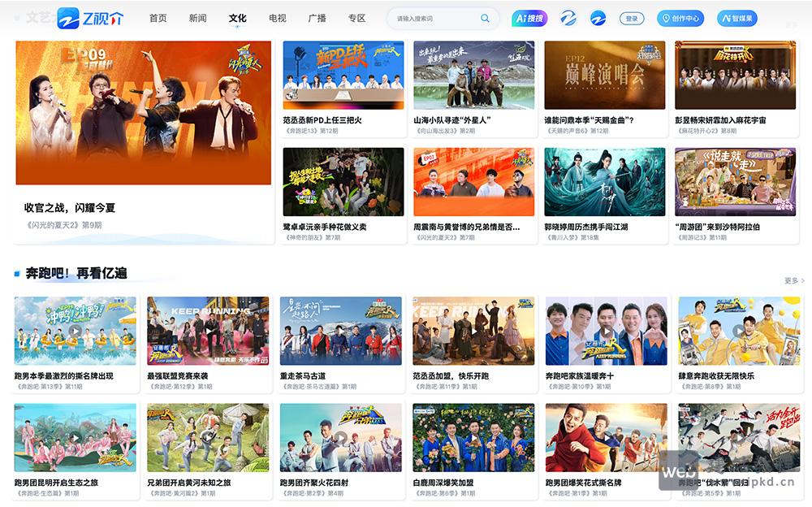
Task: Expand 更多 in the 奔跑吧 section
Action: [794, 280]
